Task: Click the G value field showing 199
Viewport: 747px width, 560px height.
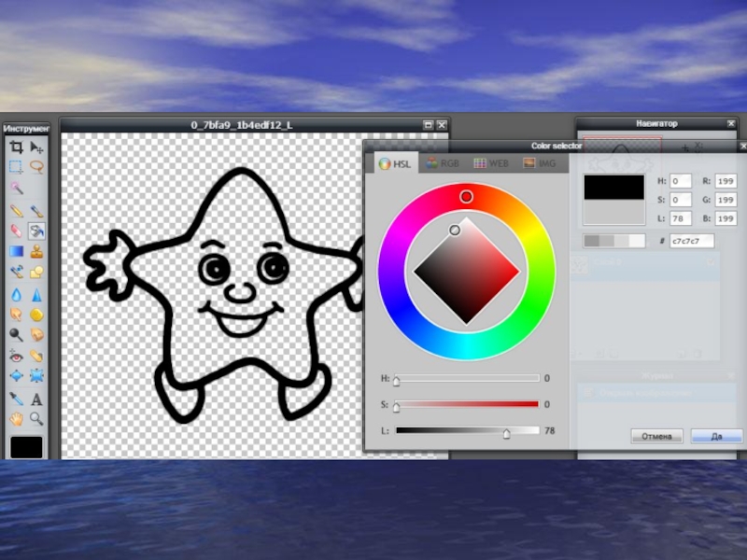Action: point(726,200)
